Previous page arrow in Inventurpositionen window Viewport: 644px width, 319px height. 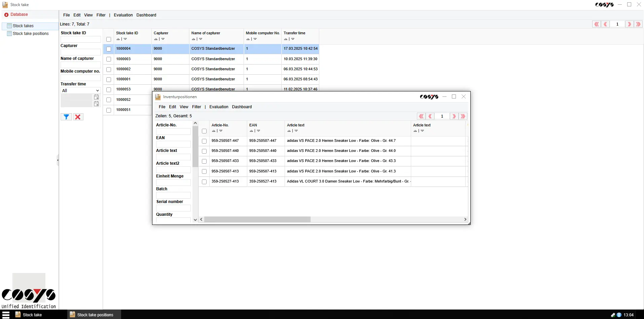click(430, 116)
